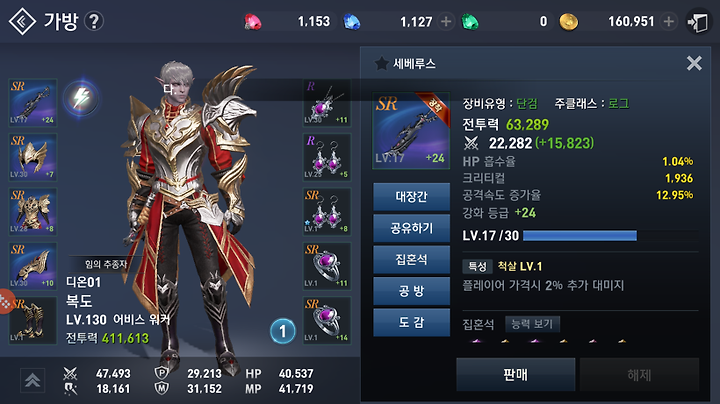
Task: Open the 도 감 menu button
Action: [411, 322]
